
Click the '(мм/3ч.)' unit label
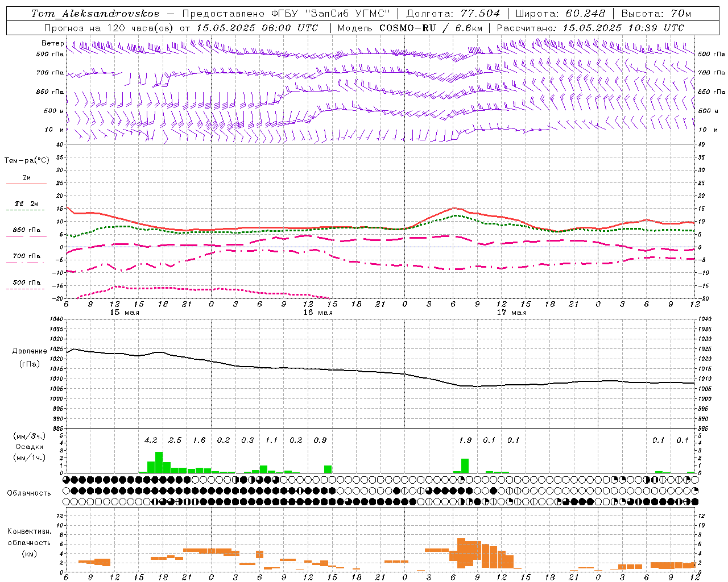[29, 436]
